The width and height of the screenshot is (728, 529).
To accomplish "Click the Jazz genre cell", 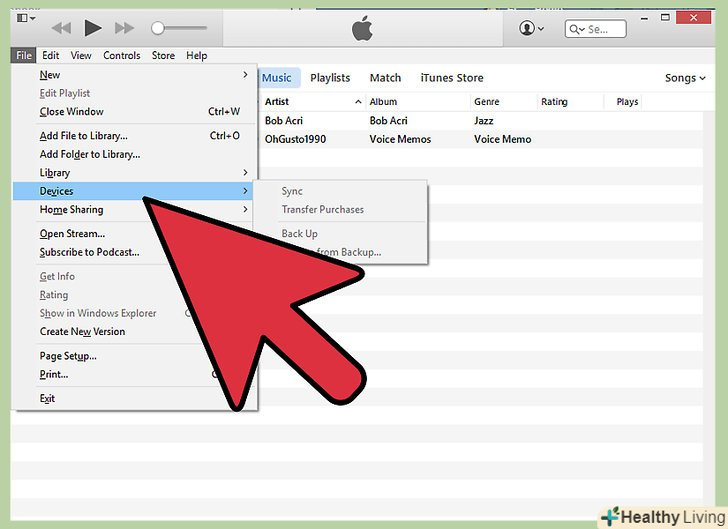I will tap(483, 121).
